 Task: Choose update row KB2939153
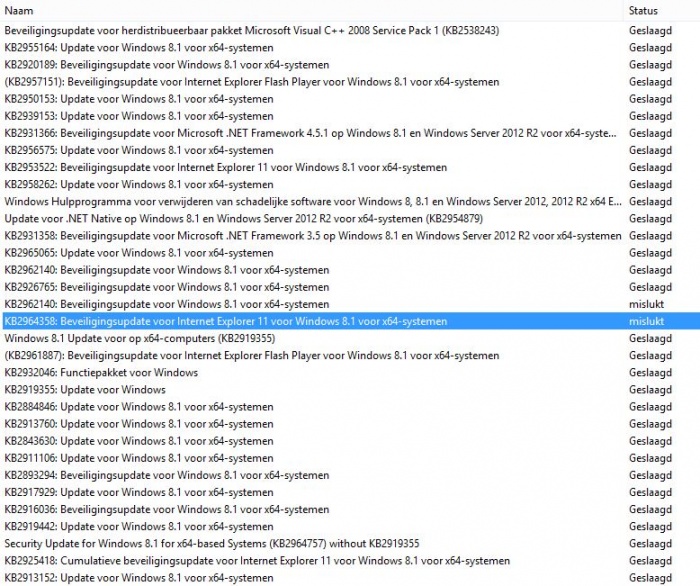350,116
